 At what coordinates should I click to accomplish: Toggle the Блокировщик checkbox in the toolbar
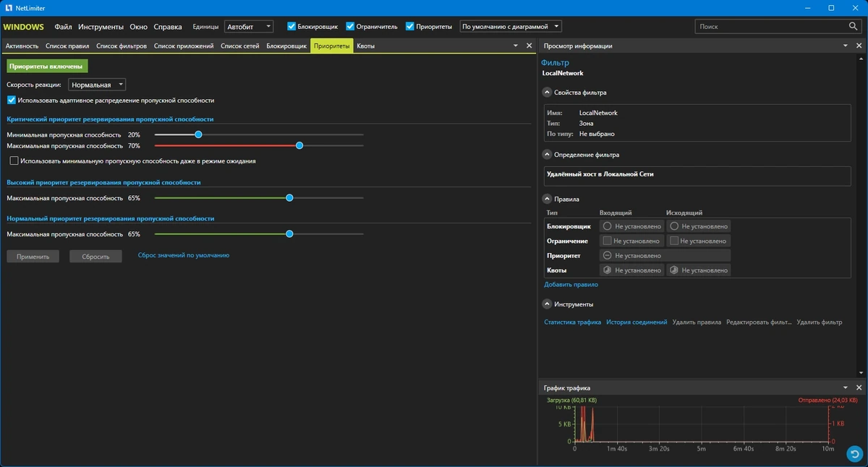click(x=292, y=26)
